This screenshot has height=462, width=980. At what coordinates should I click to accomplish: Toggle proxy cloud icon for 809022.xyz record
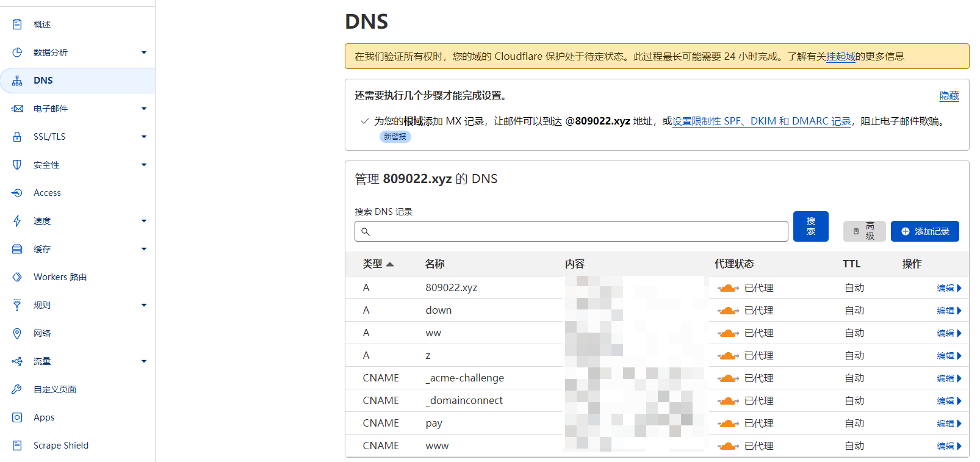point(728,288)
